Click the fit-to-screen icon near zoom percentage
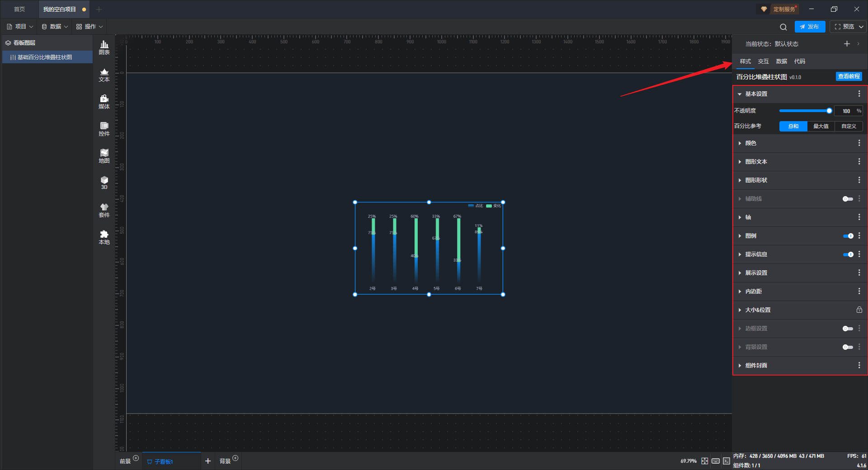868x470 pixels. (705, 461)
